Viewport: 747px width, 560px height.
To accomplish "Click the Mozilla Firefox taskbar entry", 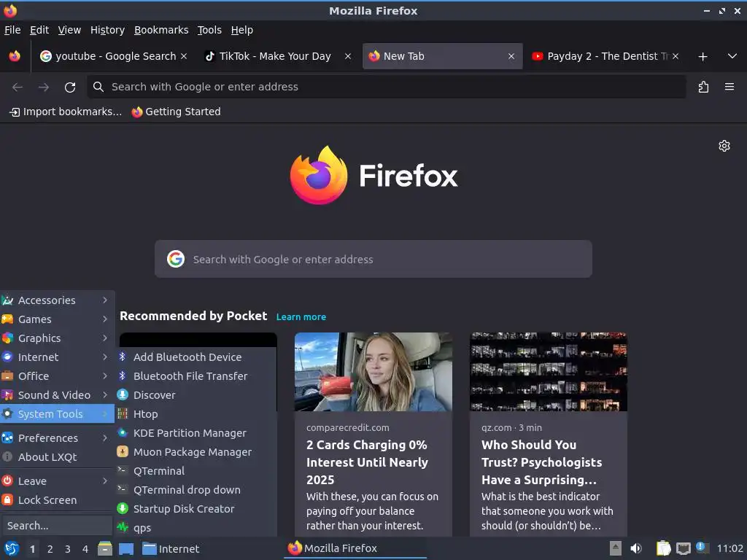I will 355,548.
